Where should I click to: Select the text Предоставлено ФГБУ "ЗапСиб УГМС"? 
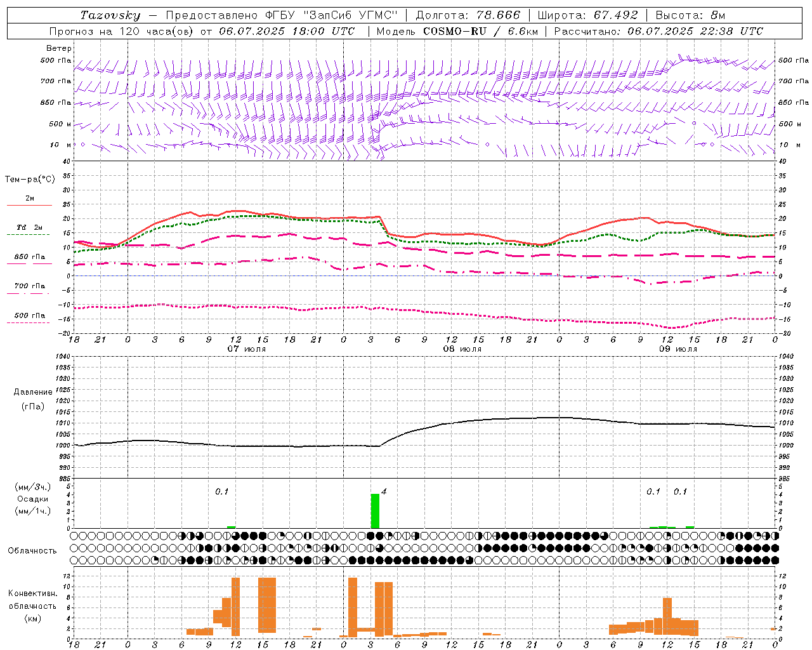click(281, 15)
